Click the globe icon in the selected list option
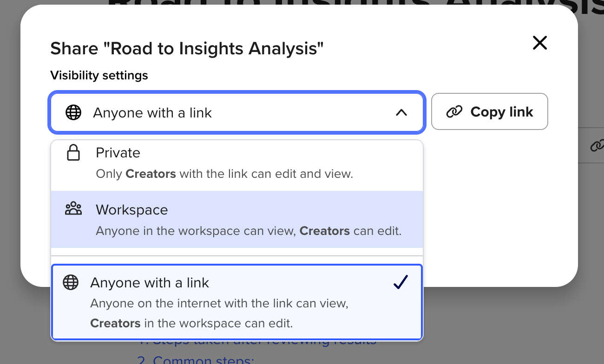 click(71, 282)
